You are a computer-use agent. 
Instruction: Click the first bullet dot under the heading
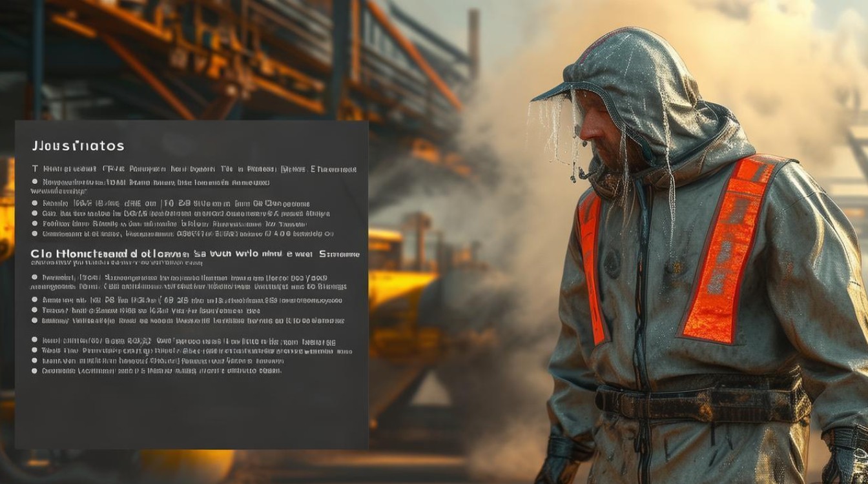pos(35,182)
